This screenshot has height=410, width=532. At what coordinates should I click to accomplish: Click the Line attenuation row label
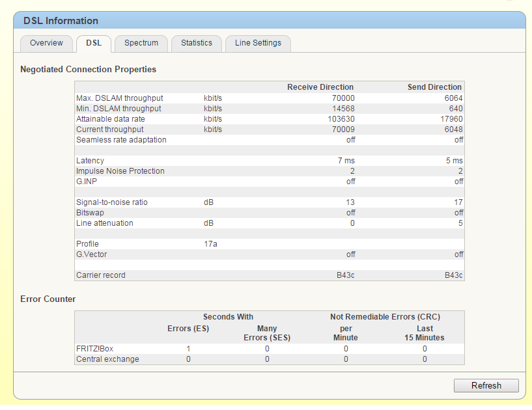tap(105, 223)
